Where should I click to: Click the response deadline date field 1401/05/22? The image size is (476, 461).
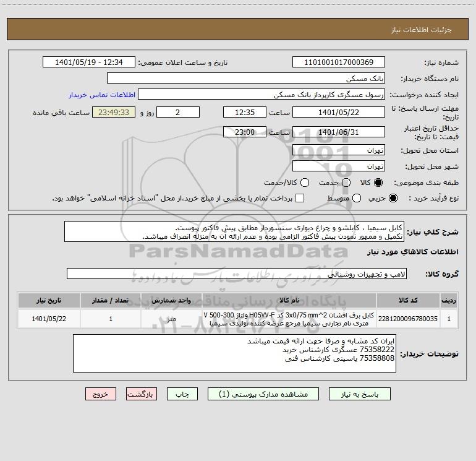[x=339, y=113]
